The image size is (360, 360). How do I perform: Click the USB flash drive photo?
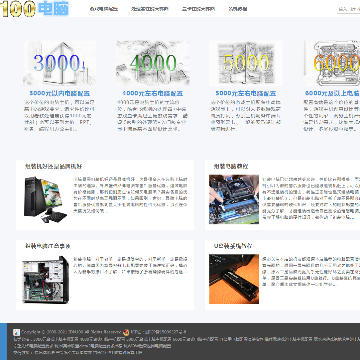click(x=234, y=279)
